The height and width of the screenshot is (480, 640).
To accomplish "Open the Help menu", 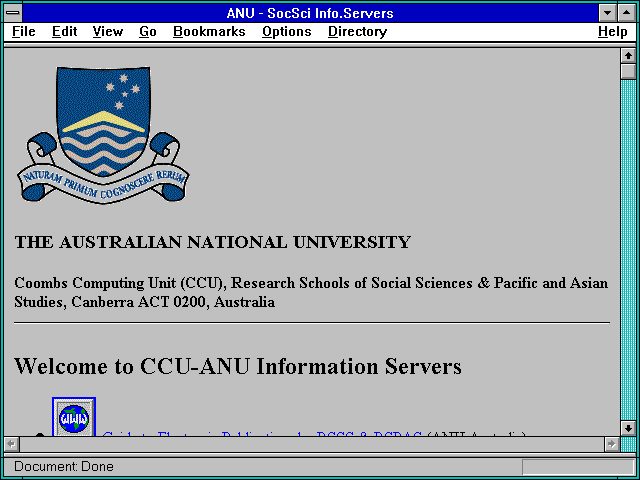I will point(613,32).
